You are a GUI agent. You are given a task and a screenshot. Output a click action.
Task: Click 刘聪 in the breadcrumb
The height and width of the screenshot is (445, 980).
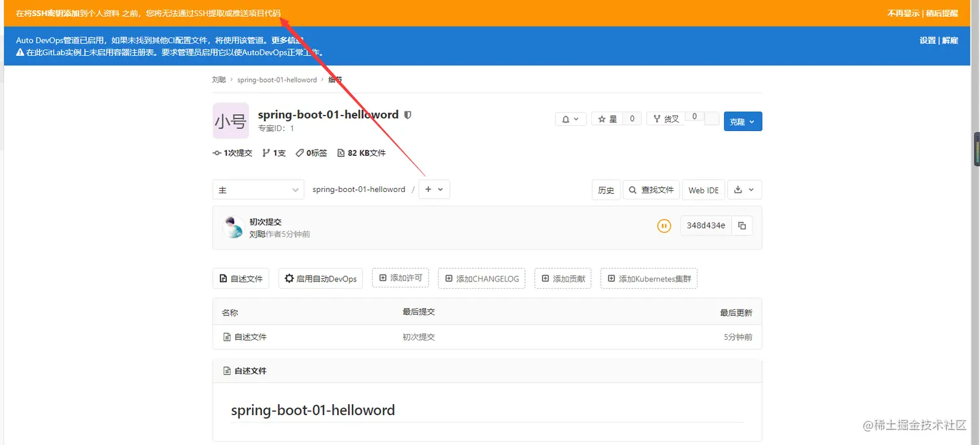219,80
